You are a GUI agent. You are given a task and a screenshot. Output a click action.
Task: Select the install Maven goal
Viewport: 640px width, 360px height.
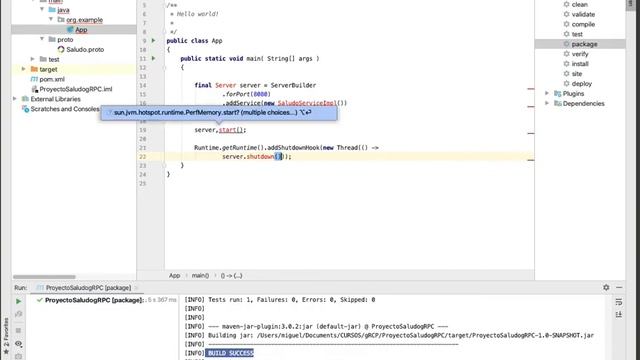[580, 64]
